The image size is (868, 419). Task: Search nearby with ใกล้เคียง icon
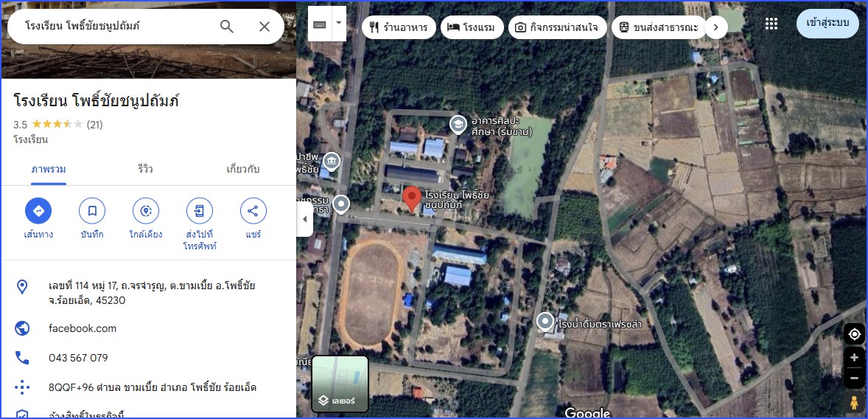[x=146, y=211]
